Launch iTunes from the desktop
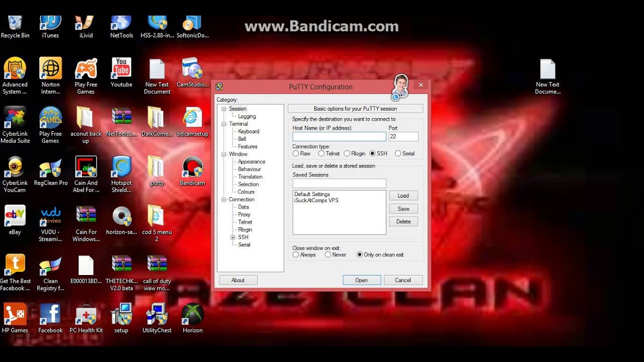 coord(50,27)
